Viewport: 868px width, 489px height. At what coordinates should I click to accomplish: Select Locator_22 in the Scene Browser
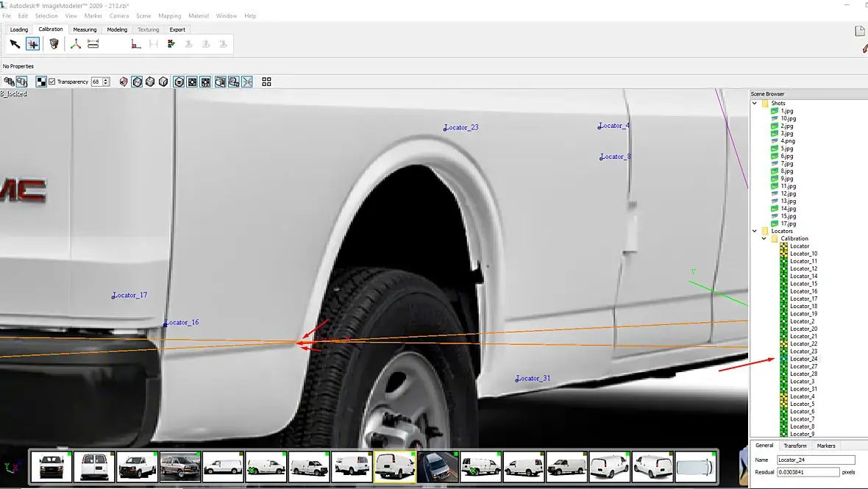tap(803, 344)
